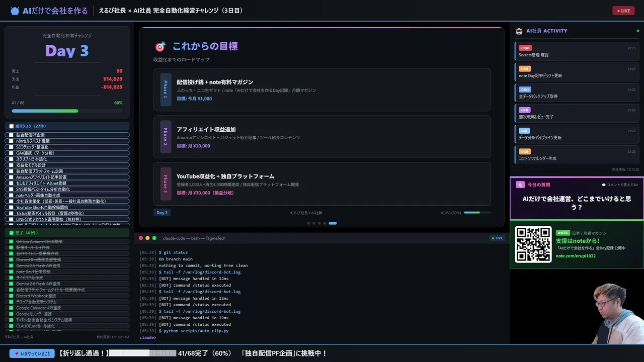This screenshot has width=644, height=362.
Task: Click the purple CEO badge
Action: click(x=525, y=110)
